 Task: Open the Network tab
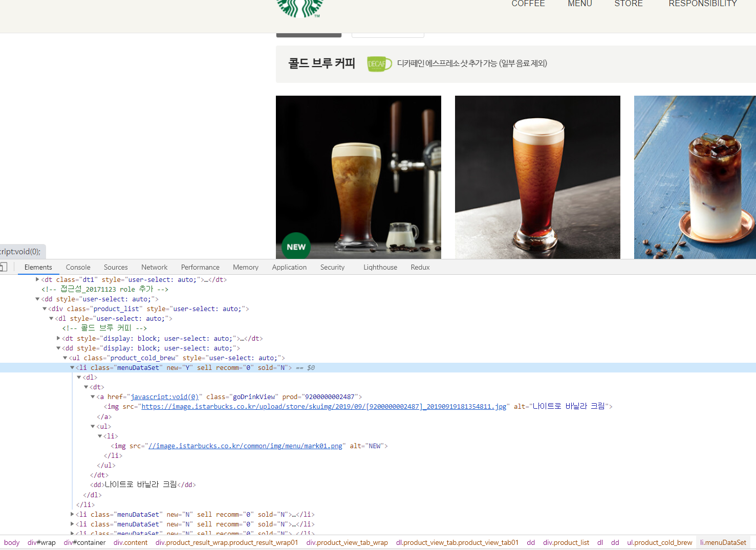click(x=155, y=267)
